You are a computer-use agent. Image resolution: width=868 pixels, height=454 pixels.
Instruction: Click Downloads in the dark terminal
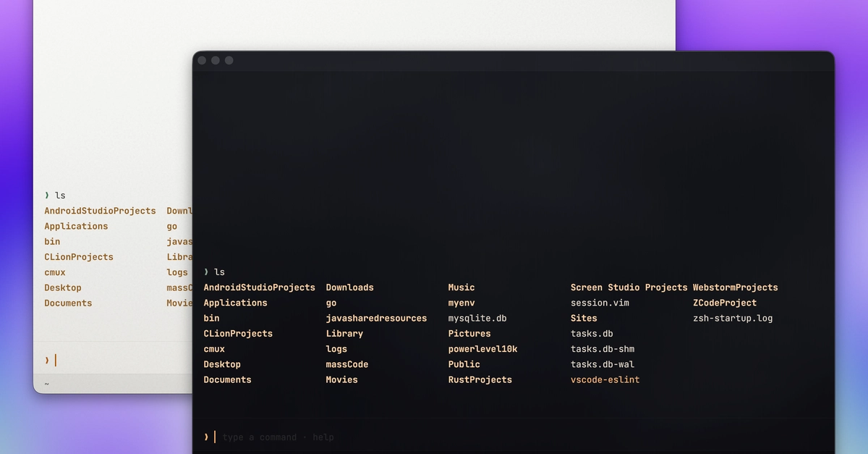[x=350, y=287]
